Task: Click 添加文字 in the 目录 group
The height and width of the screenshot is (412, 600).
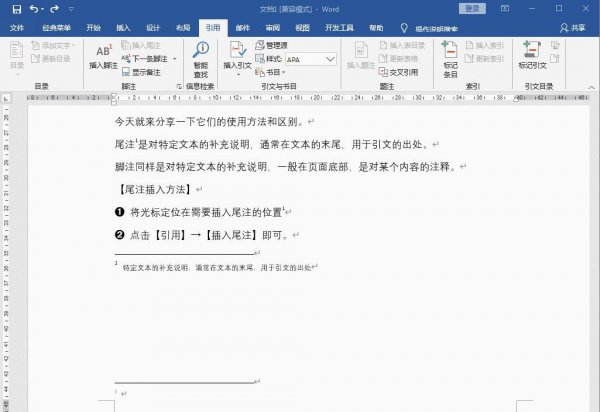Action: 53,46
